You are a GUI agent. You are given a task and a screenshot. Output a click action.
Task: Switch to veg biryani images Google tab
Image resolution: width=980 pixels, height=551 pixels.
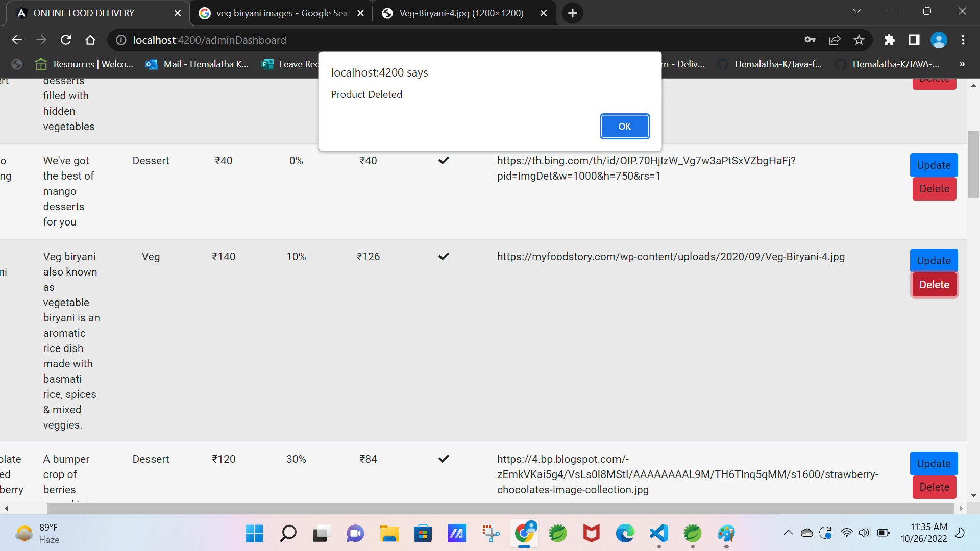click(281, 13)
